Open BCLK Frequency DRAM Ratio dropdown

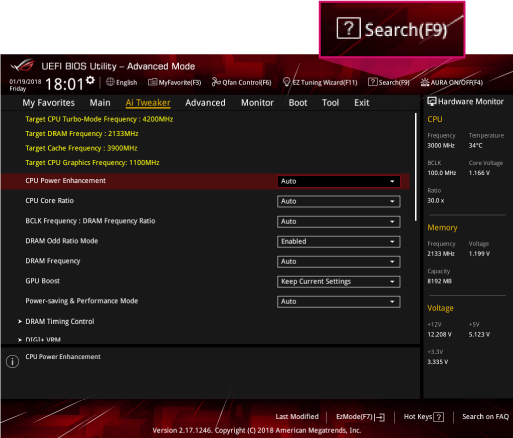pyautogui.click(x=339, y=221)
